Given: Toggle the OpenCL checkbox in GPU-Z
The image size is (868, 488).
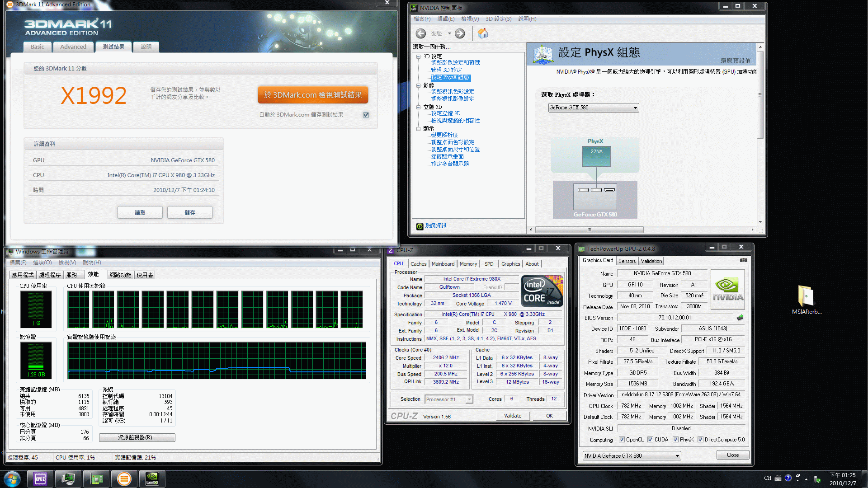Looking at the screenshot, I should 622,440.
